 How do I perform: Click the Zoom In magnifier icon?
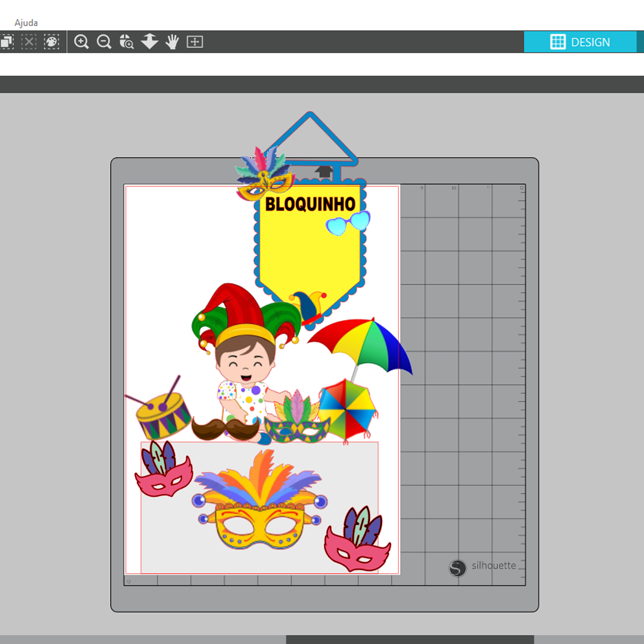point(81,42)
